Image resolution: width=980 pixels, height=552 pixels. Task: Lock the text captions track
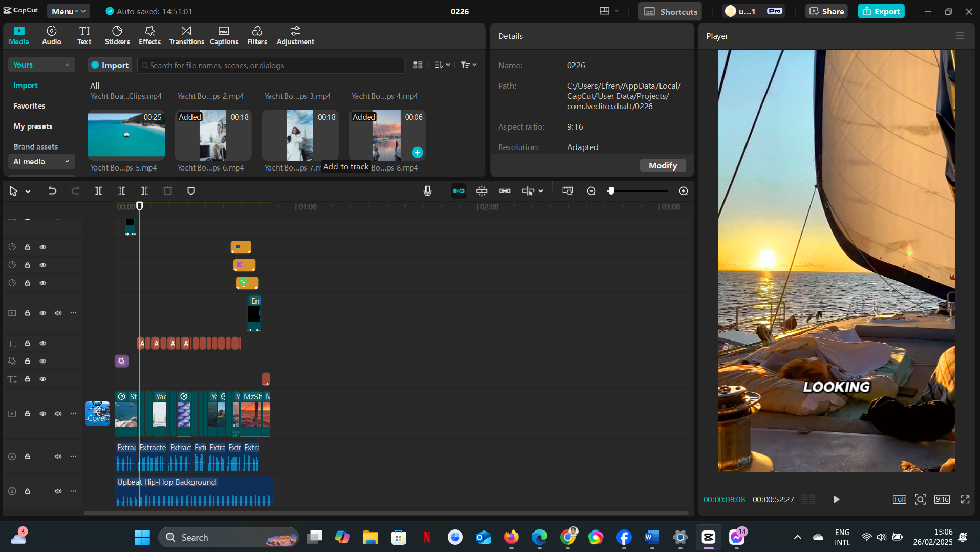click(28, 344)
